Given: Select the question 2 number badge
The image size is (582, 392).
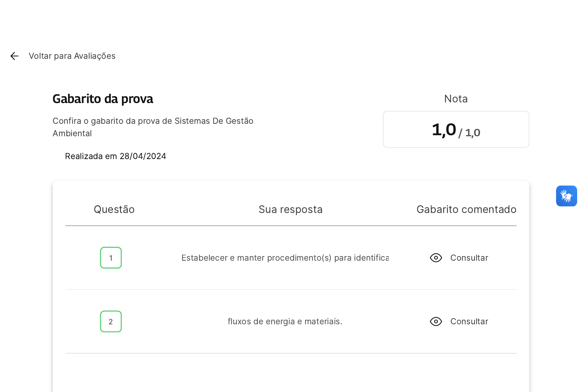Looking at the screenshot, I should (x=111, y=321).
